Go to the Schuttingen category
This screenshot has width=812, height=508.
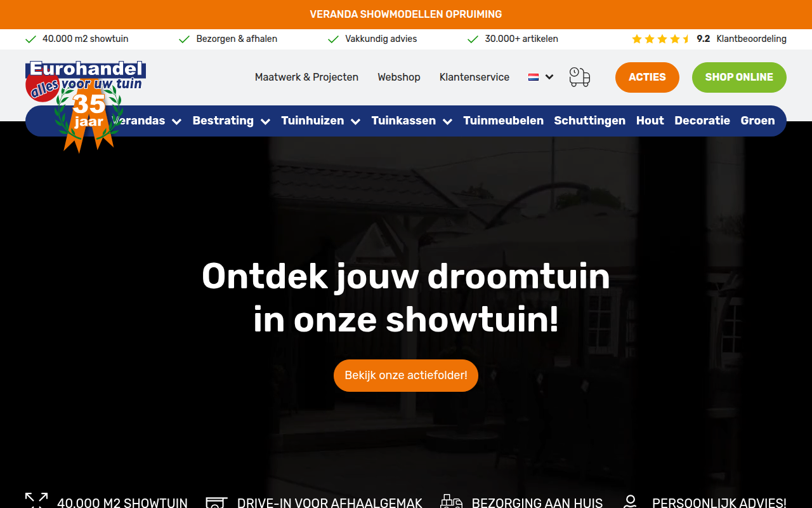pos(589,121)
